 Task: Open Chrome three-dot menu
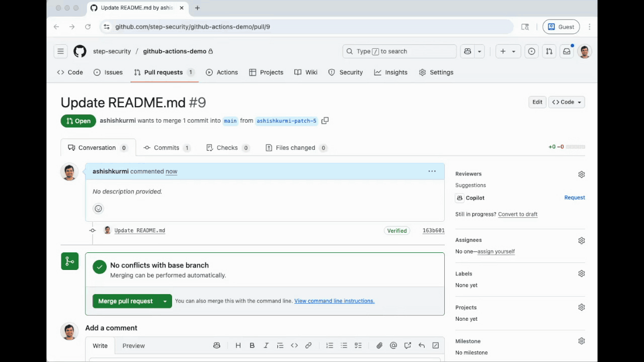pyautogui.click(x=589, y=27)
